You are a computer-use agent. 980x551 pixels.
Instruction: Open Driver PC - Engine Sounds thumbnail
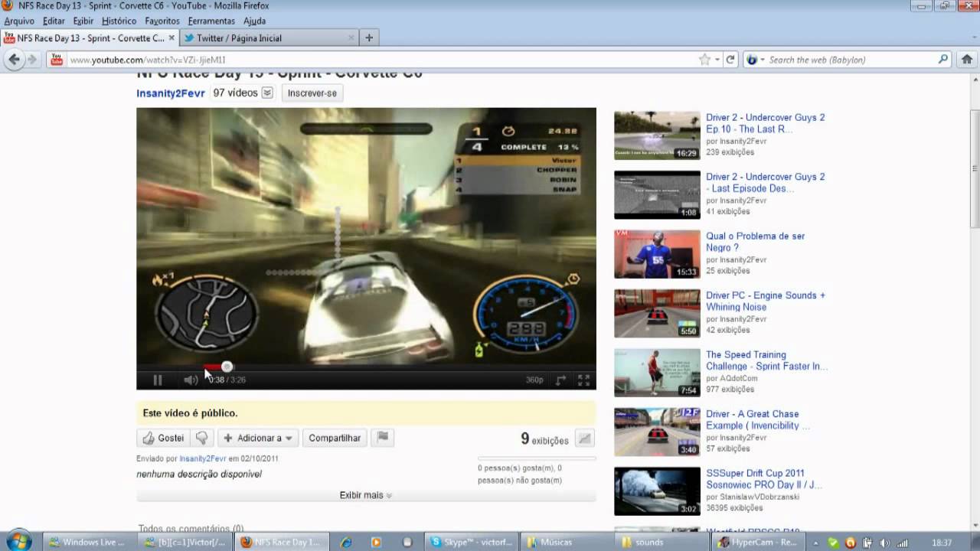pyautogui.click(x=657, y=313)
